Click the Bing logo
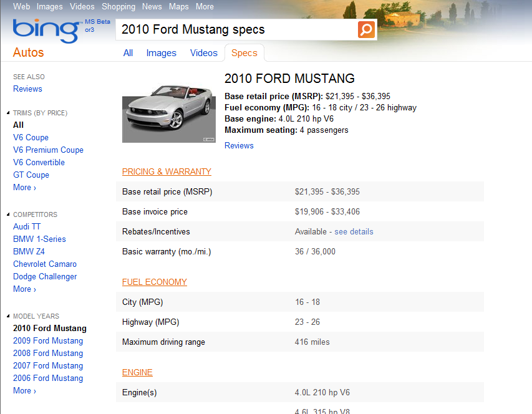The height and width of the screenshot is (414, 532). 46,30
